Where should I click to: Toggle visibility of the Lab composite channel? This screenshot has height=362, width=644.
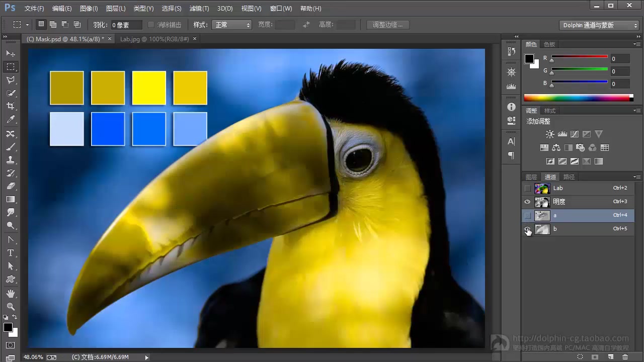point(527,188)
